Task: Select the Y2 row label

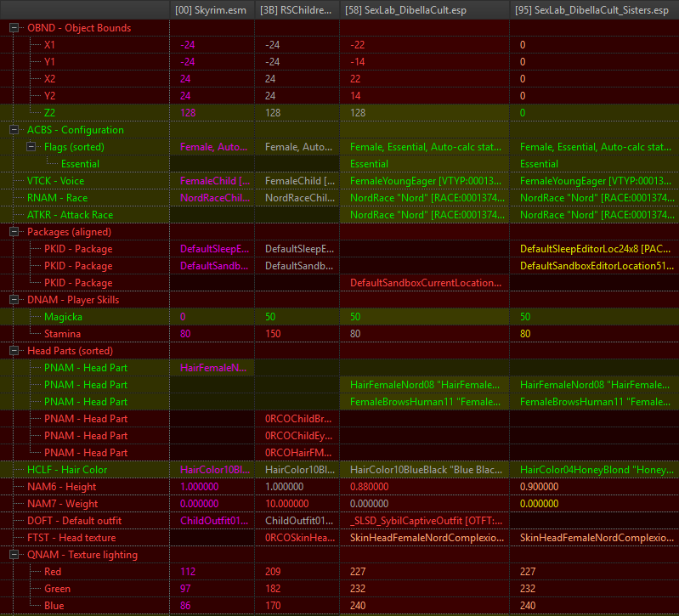Action: [49, 96]
